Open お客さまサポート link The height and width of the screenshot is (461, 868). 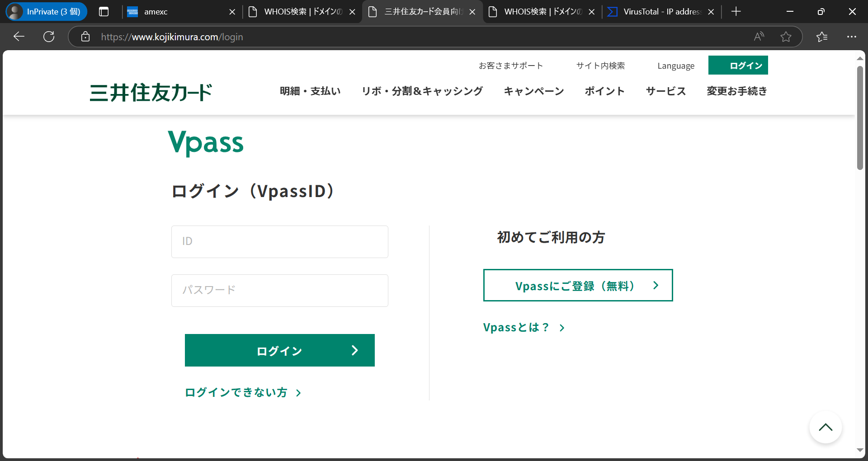point(511,66)
